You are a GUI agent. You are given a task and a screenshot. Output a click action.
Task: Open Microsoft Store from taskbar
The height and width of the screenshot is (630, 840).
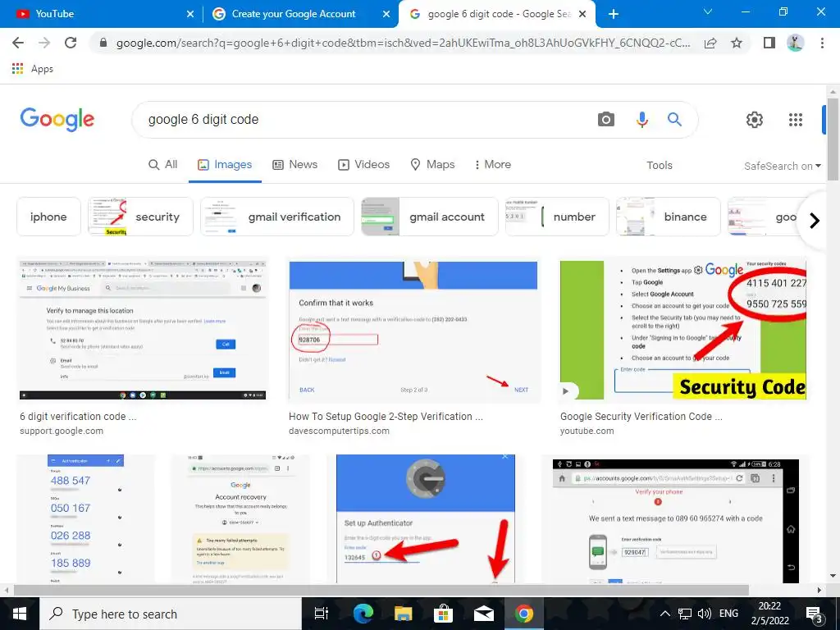[444, 614]
